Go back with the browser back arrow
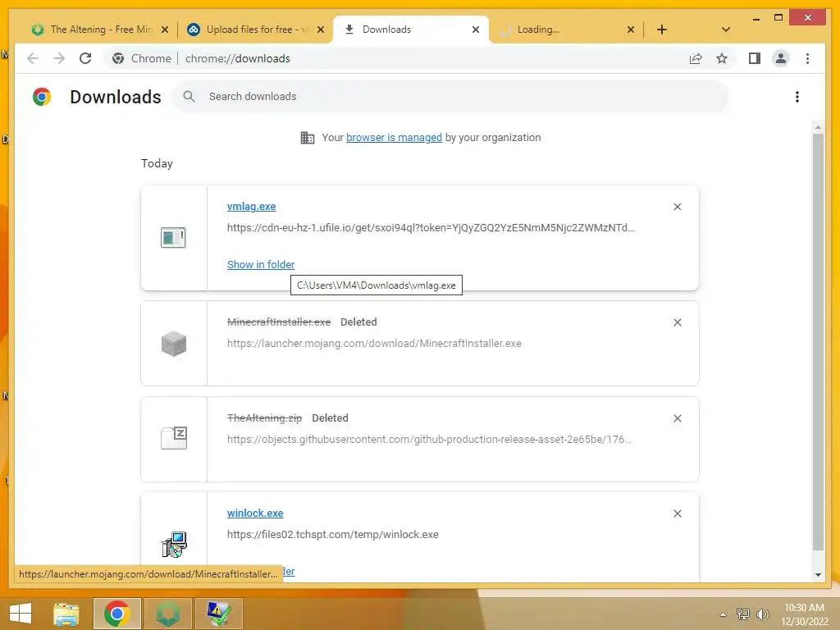This screenshot has width=840, height=630. [33, 58]
